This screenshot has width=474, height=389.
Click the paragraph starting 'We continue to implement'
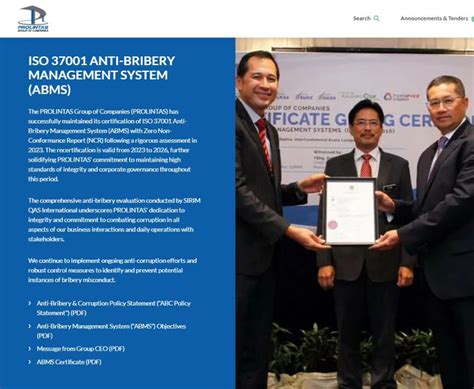click(x=112, y=270)
